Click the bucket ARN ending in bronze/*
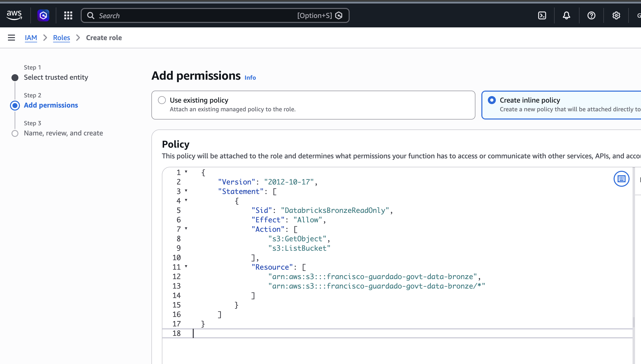641x364 pixels. 377,286
